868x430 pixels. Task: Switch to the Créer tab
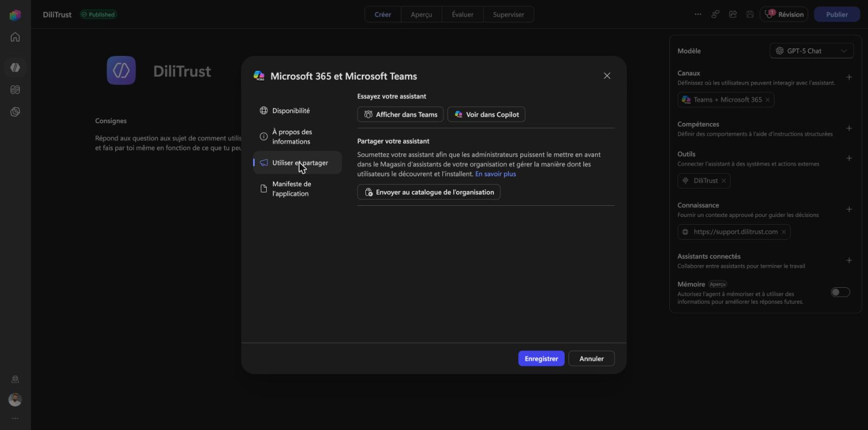click(x=383, y=14)
